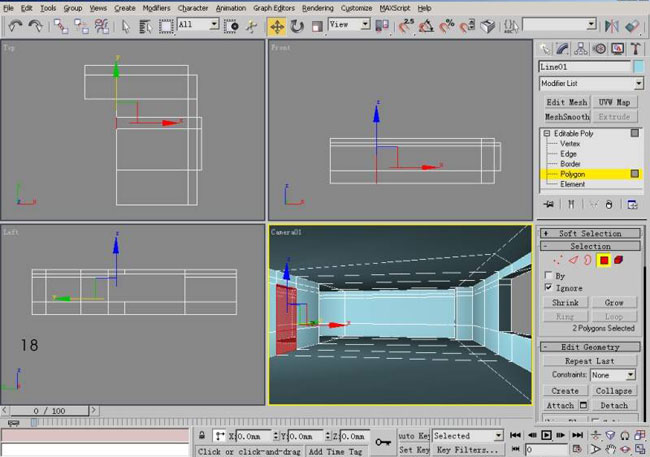The image size is (650, 457).
Task: Click the Line01 object name field
Action: [585, 67]
